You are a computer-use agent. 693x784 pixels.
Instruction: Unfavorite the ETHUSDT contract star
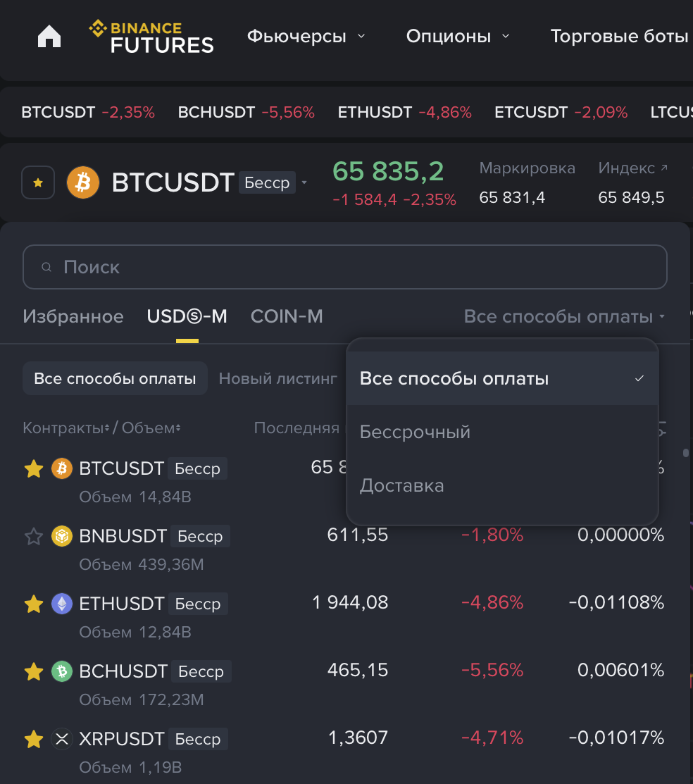(34, 604)
